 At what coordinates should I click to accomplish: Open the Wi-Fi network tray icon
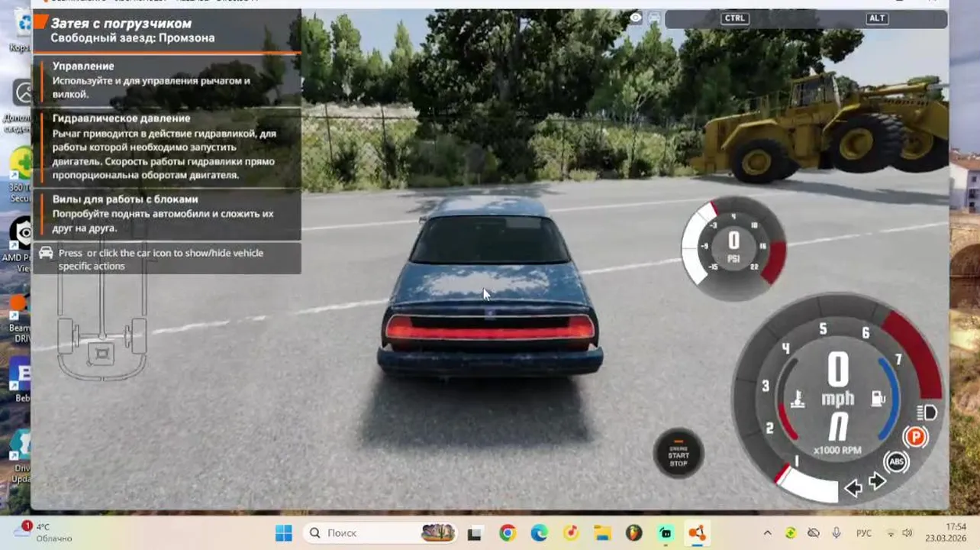(891, 532)
